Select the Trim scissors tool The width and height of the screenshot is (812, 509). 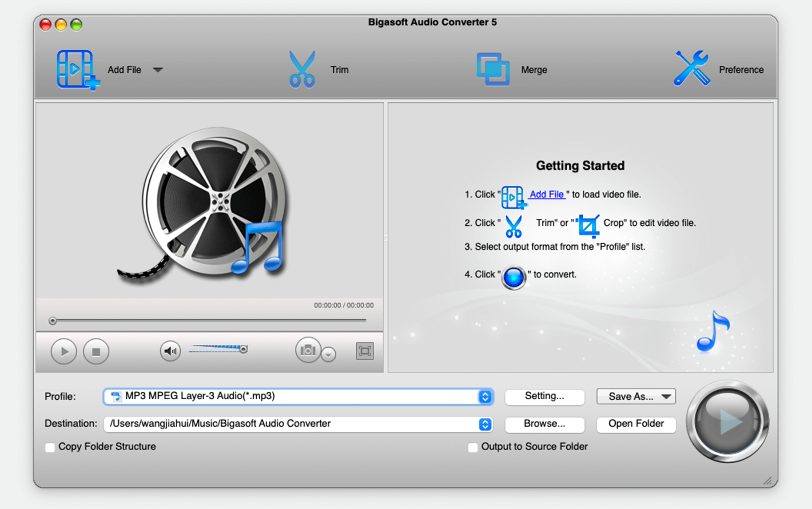point(302,69)
